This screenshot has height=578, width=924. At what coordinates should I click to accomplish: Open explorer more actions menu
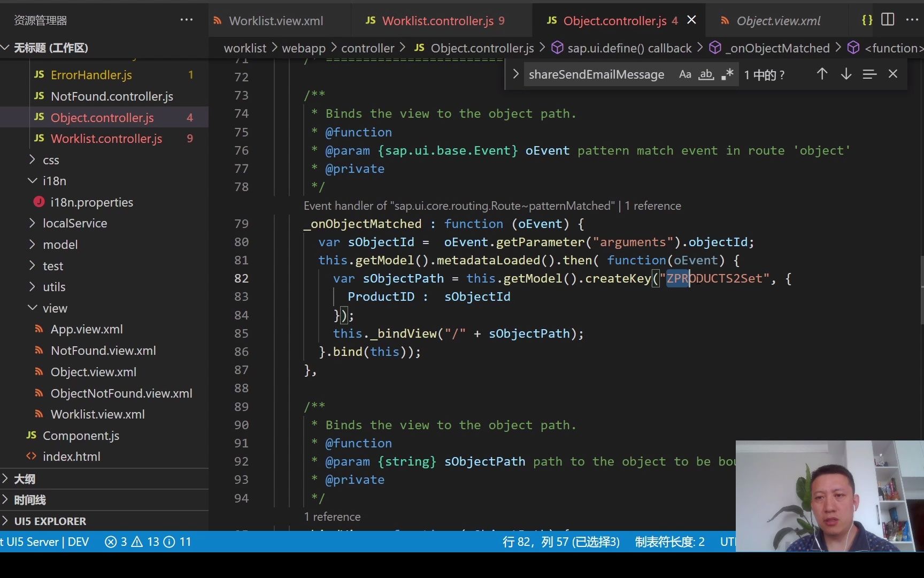tap(186, 19)
